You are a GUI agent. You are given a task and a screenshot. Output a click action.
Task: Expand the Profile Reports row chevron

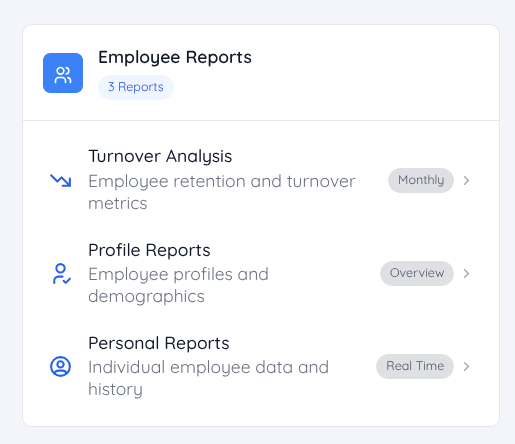click(x=466, y=273)
